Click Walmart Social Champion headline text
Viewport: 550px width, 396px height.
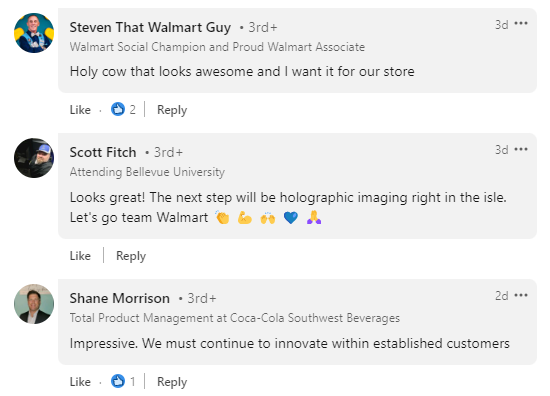(x=217, y=47)
